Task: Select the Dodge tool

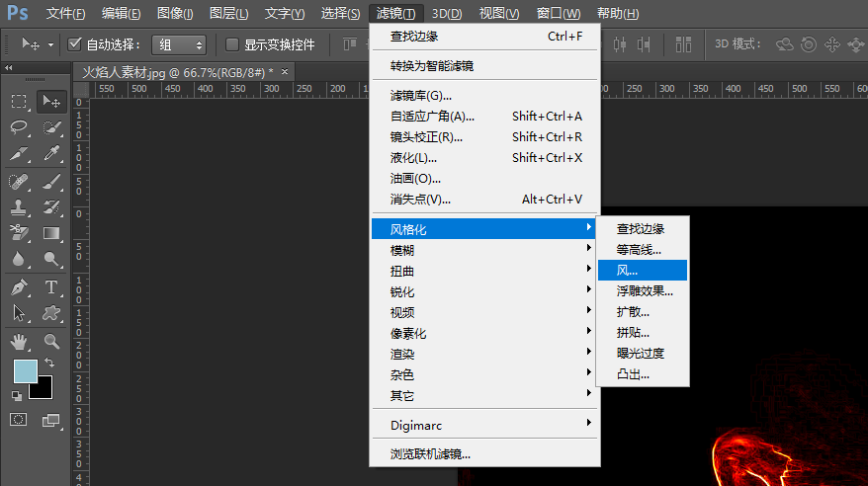Action: pos(51,259)
